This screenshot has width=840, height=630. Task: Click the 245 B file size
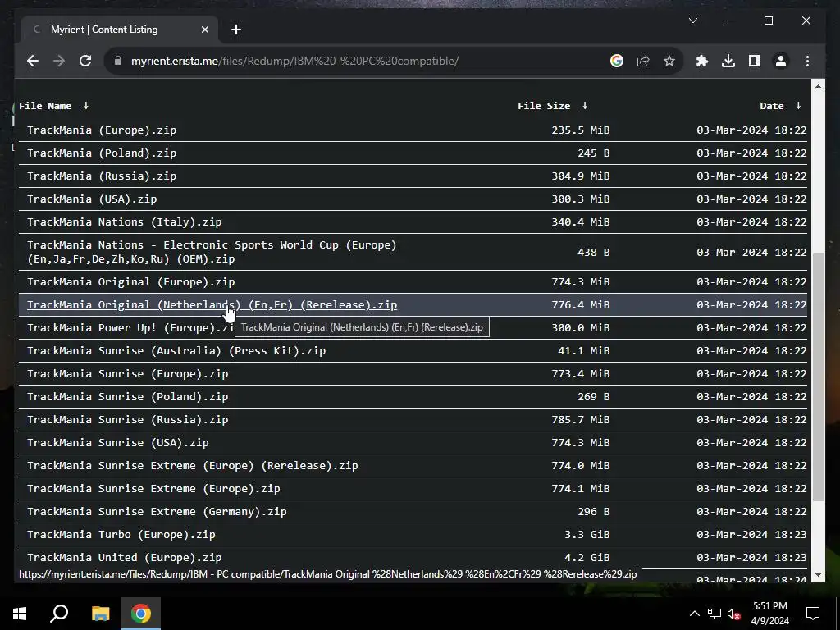[x=594, y=153]
